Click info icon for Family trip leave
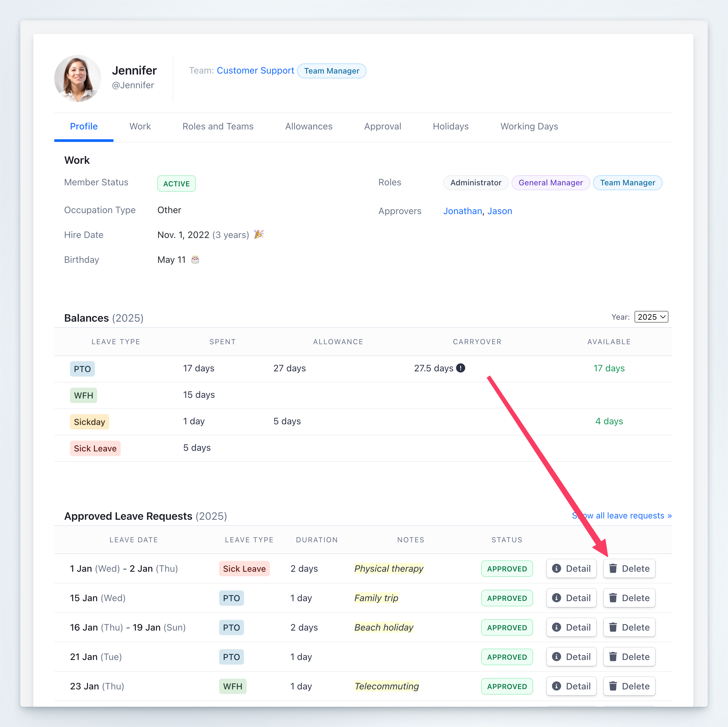728x727 pixels. click(556, 598)
